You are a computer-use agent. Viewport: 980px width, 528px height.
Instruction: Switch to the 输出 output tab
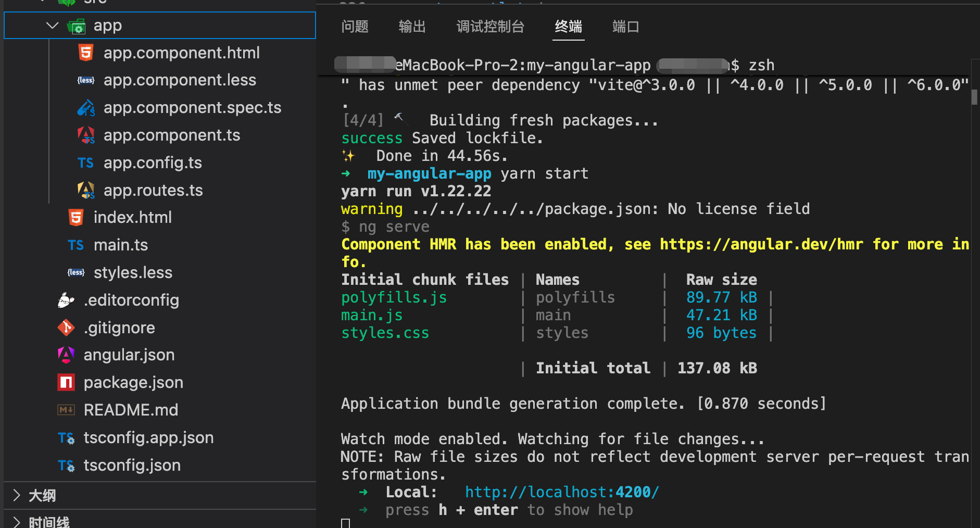pos(412,27)
